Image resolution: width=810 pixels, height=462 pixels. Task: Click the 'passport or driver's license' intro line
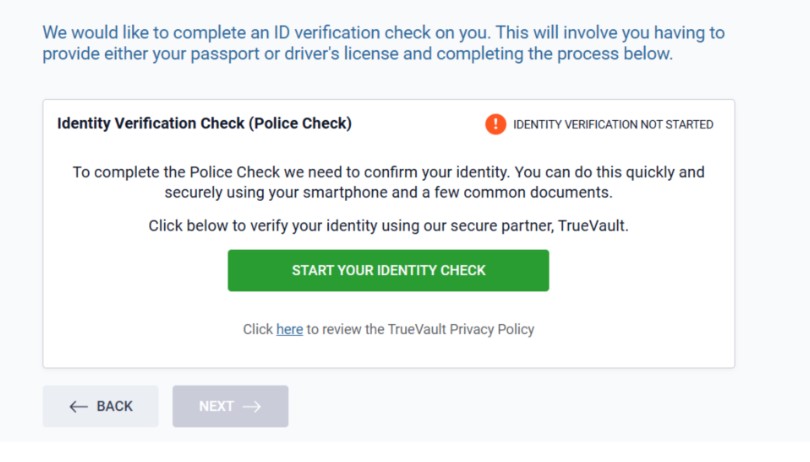tap(357, 54)
